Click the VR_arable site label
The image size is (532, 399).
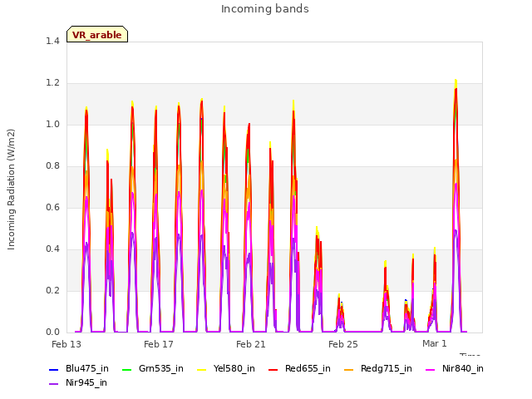pyautogui.click(x=97, y=35)
